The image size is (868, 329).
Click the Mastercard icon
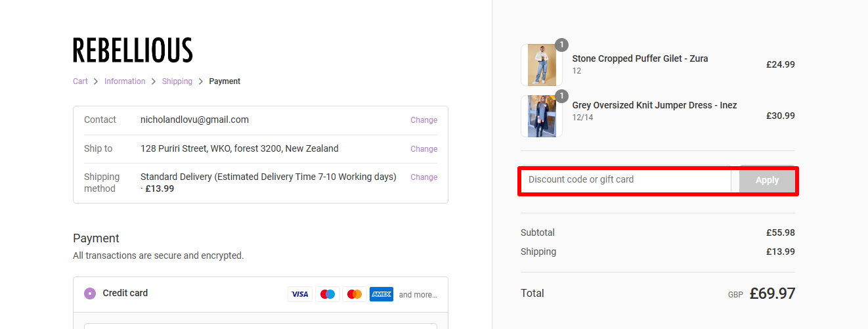(x=355, y=294)
